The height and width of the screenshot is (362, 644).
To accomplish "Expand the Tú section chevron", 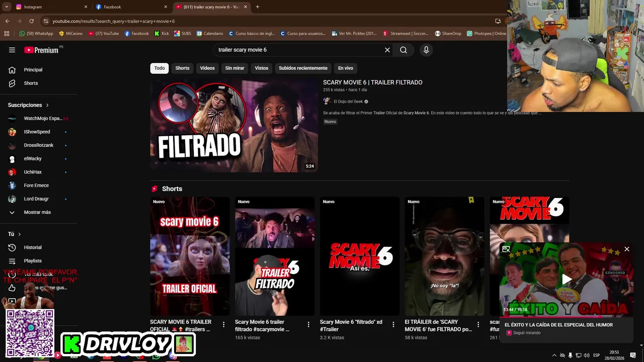I will (x=20, y=234).
